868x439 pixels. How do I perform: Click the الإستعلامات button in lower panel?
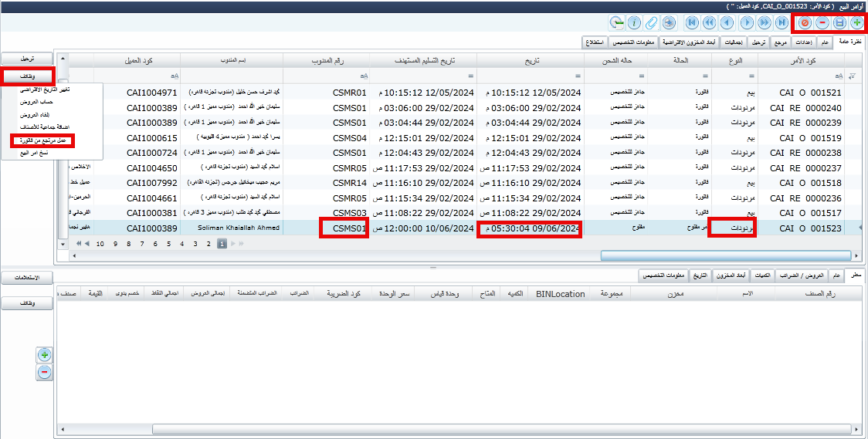27,277
